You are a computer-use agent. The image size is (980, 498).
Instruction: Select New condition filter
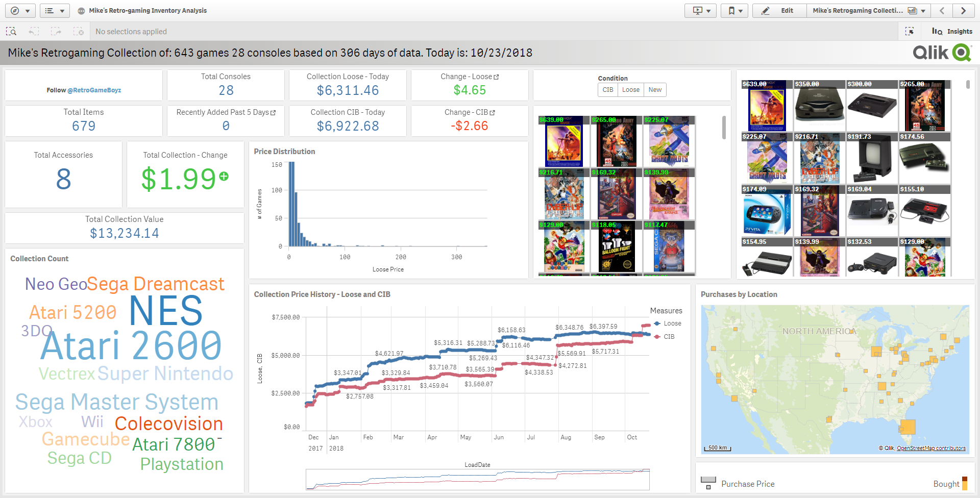pos(655,90)
